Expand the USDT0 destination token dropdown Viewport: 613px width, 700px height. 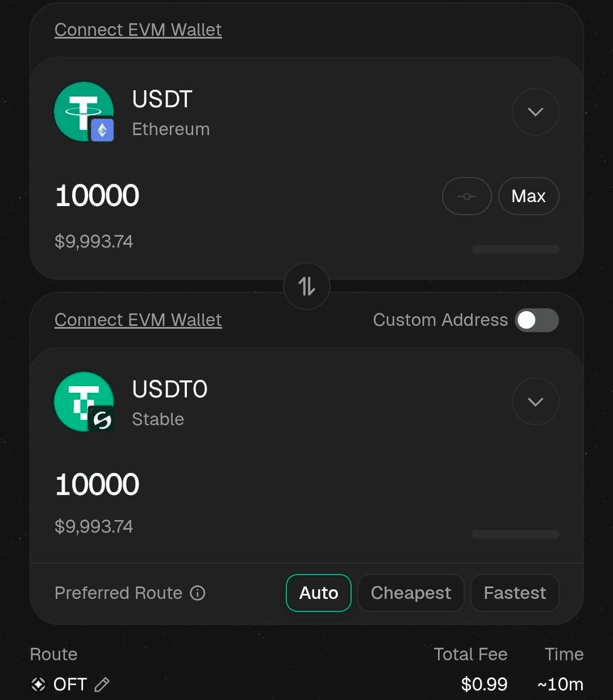(x=536, y=402)
